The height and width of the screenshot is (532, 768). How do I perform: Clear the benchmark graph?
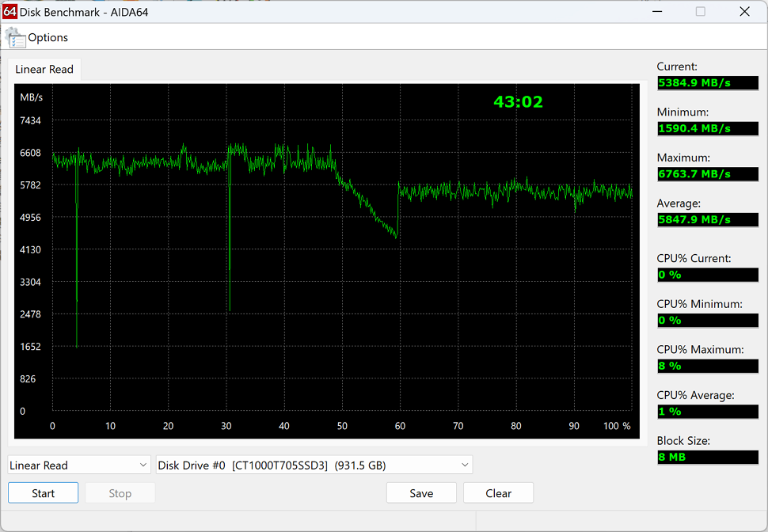click(498, 493)
